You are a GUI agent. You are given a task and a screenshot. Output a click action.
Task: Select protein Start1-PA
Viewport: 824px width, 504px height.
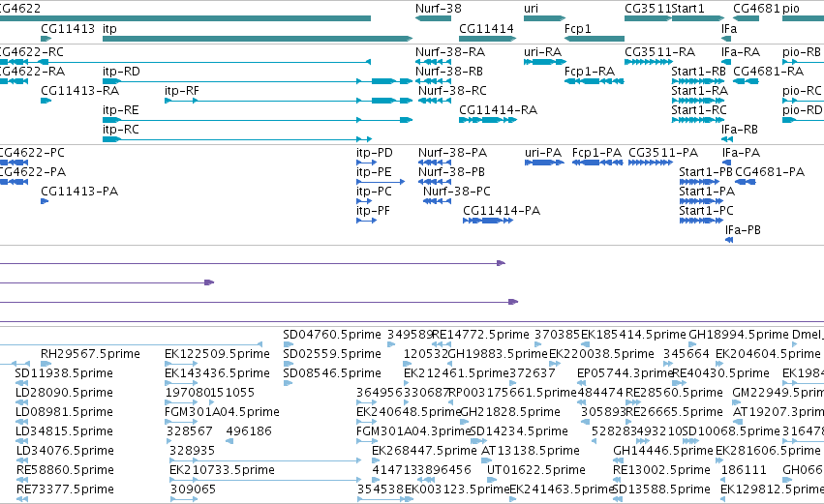(x=707, y=192)
